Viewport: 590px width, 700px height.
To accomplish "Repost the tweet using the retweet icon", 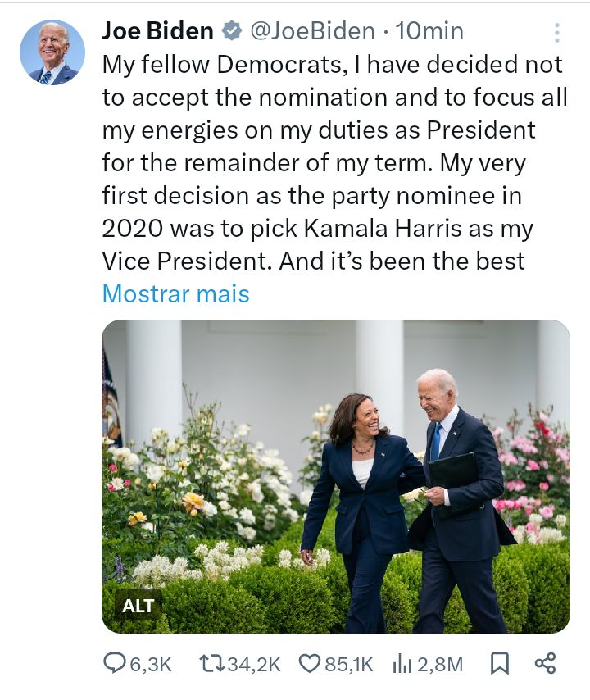I will click(211, 664).
